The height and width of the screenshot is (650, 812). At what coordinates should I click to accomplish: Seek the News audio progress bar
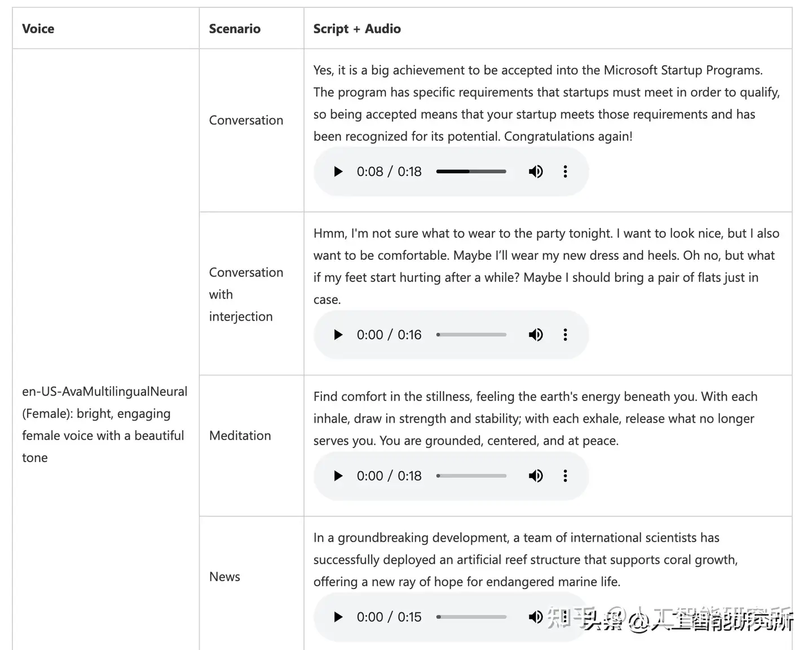[471, 617]
